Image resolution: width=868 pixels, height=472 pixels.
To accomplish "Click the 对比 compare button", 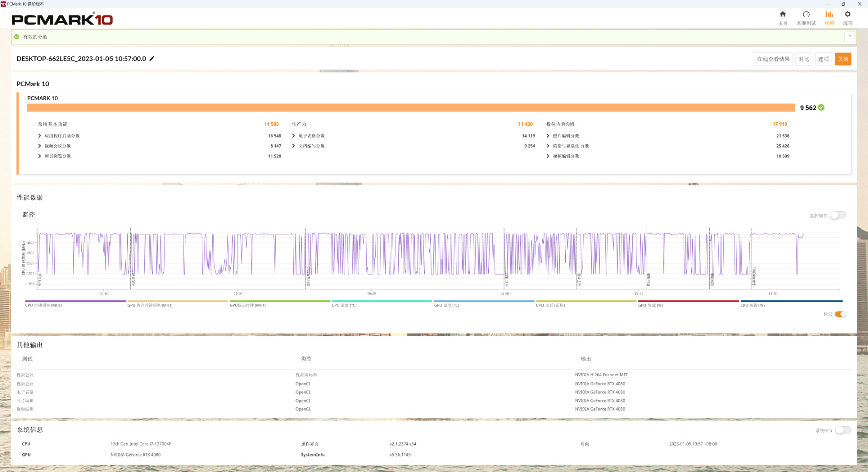I will point(804,59).
